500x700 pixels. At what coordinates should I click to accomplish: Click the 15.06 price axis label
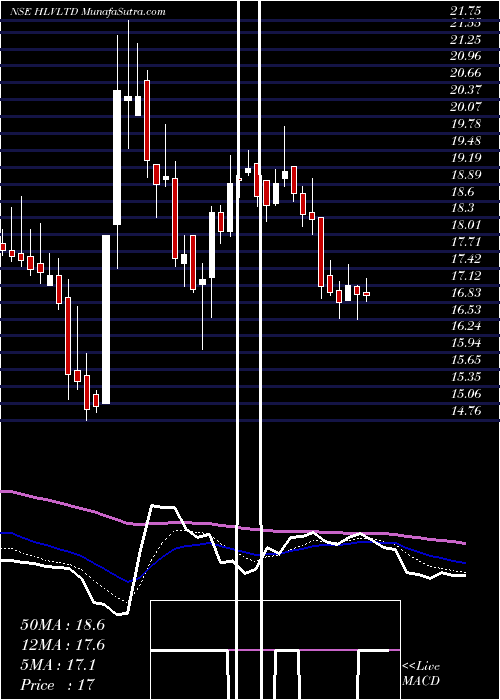(x=465, y=394)
